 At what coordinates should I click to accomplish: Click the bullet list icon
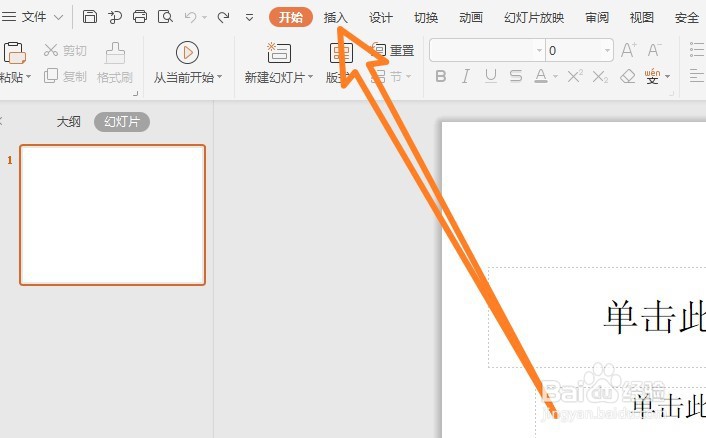[x=697, y=50]
